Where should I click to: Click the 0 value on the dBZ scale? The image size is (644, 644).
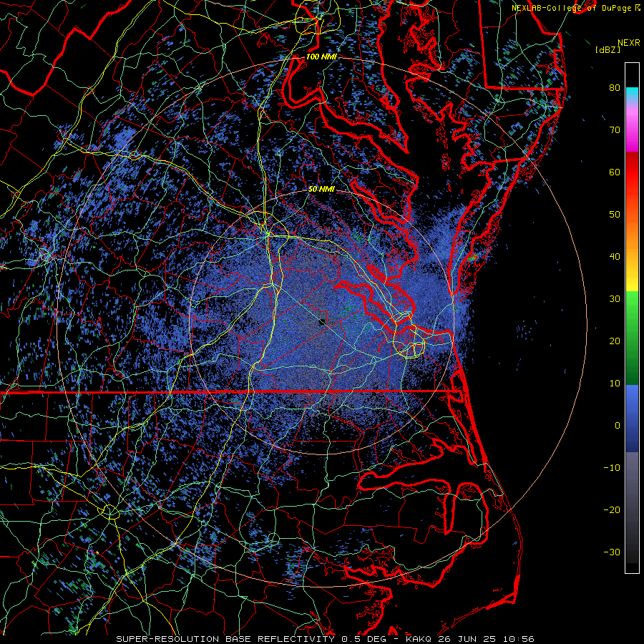[x=618, y=426]
